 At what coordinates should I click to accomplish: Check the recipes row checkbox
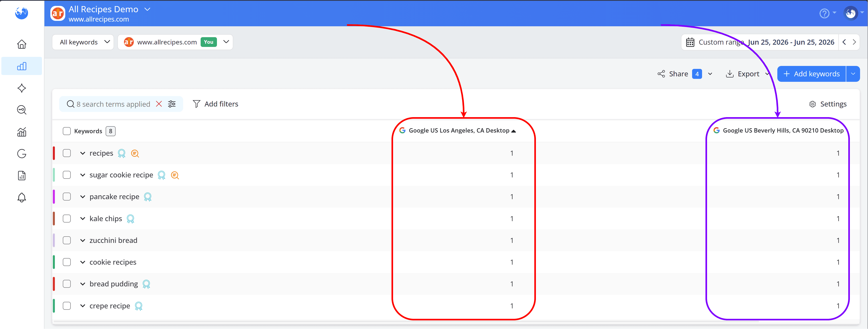pos(67,153)
